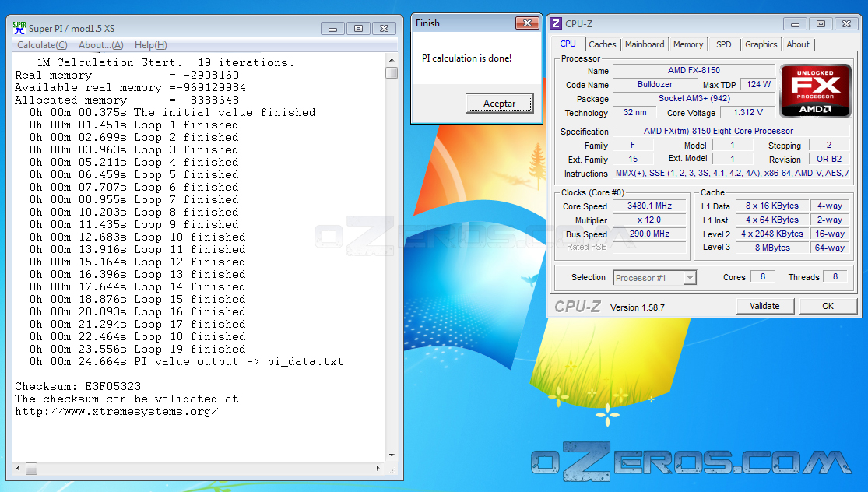Click the Technology value 32 nm
Image resolution: width=868 pixels, height=492 pixels.
634,112
